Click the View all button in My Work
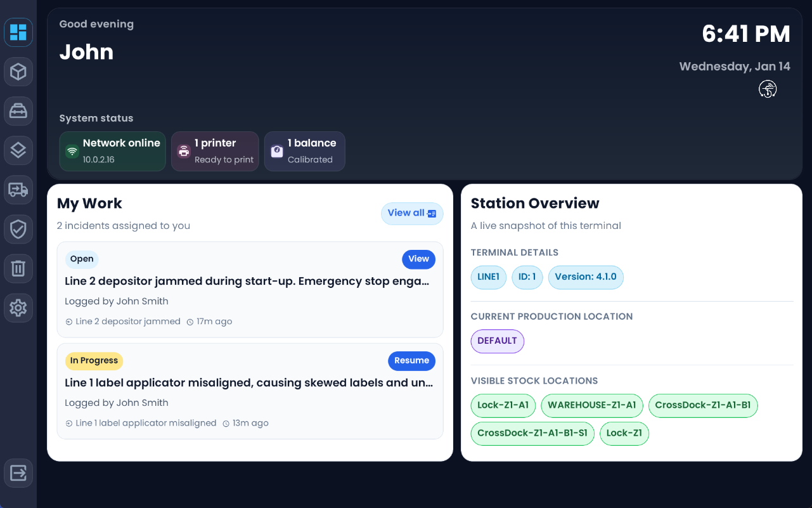812x508 pixels. (412, 214)
